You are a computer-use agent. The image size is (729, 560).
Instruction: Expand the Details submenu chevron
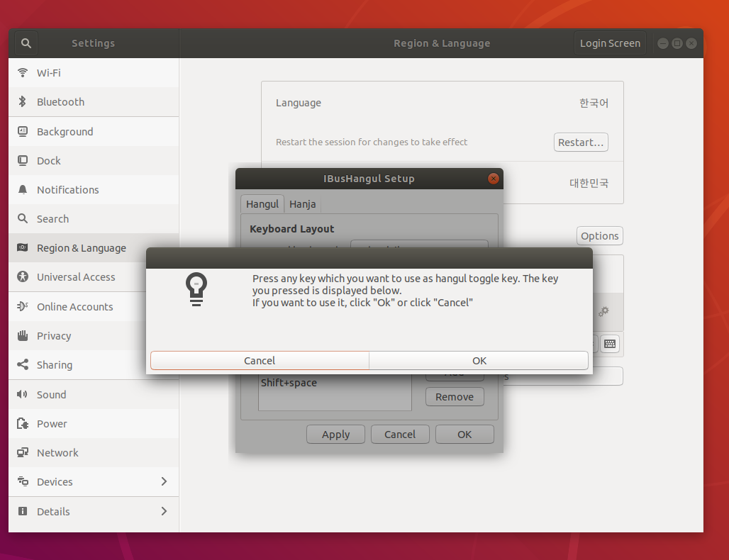(164, 511)
